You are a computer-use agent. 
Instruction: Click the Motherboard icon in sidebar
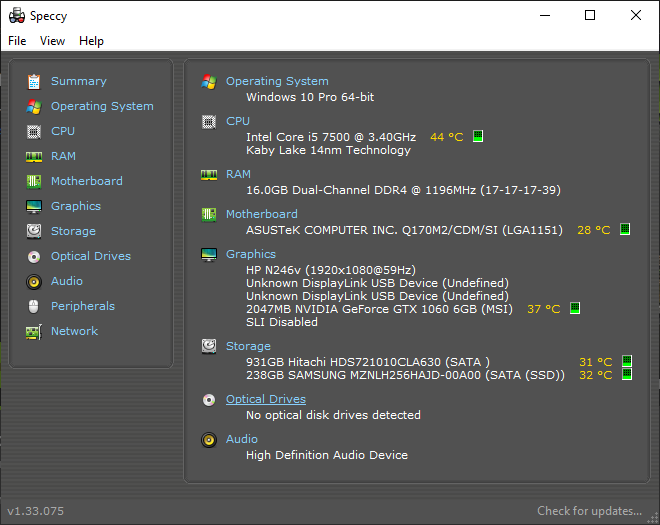(34, 182)
